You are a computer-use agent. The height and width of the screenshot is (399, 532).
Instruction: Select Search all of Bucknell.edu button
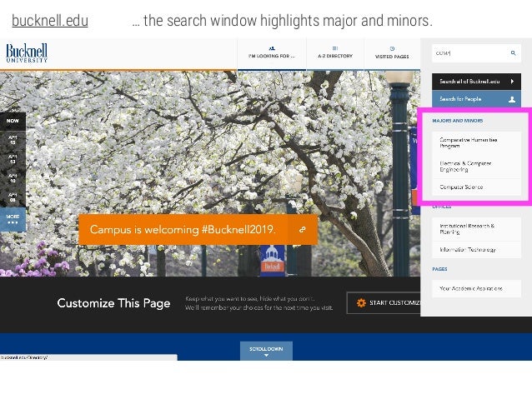pos(476,82)
